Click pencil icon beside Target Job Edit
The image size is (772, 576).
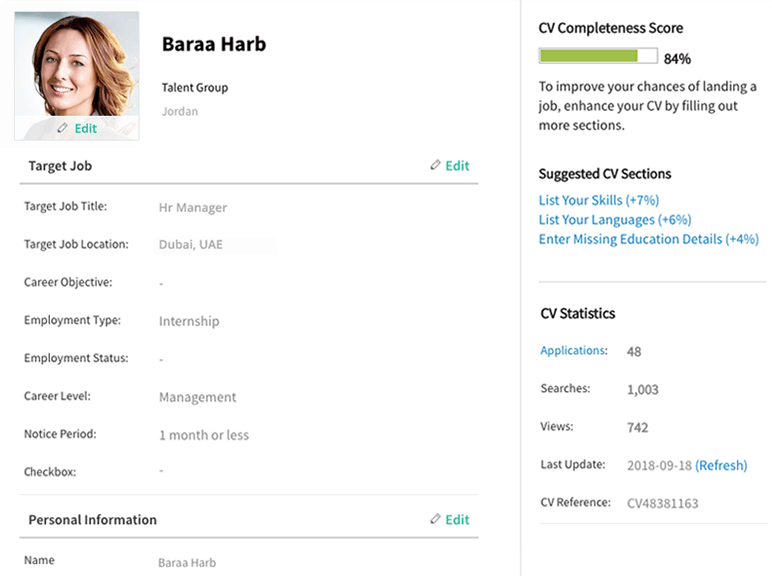[435, 165]
